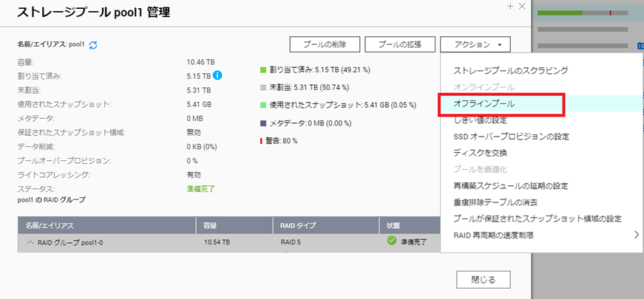Click the refresh icon next to pool1 alias
Viewport: 644px width, 299px height.
pyautogui.click(x=93, y=45)
